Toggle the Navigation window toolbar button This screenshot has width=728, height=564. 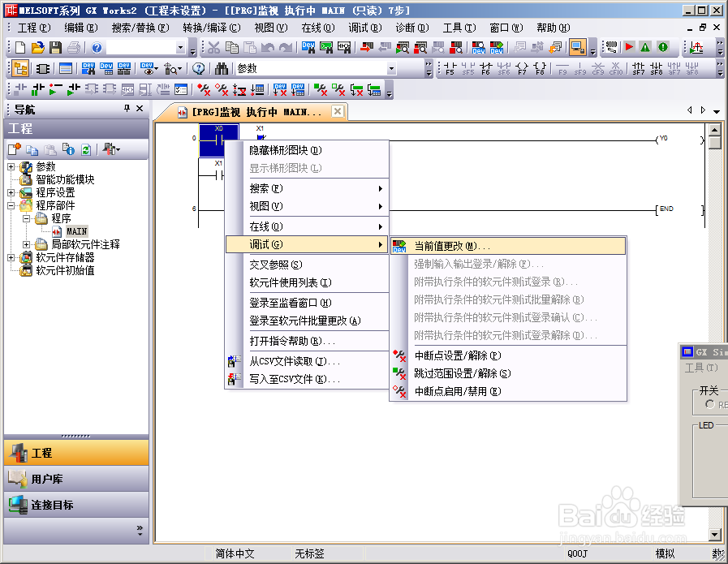(x=20, y=69)
